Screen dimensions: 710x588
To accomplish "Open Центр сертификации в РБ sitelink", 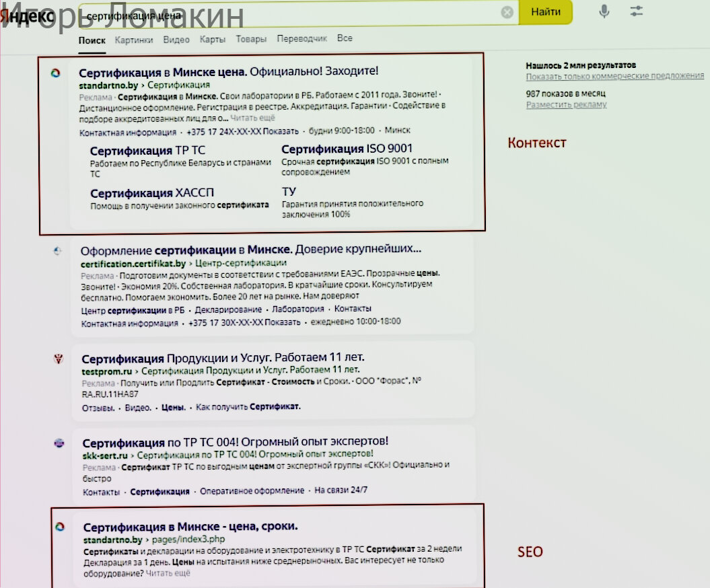I will tap(133, 311).
